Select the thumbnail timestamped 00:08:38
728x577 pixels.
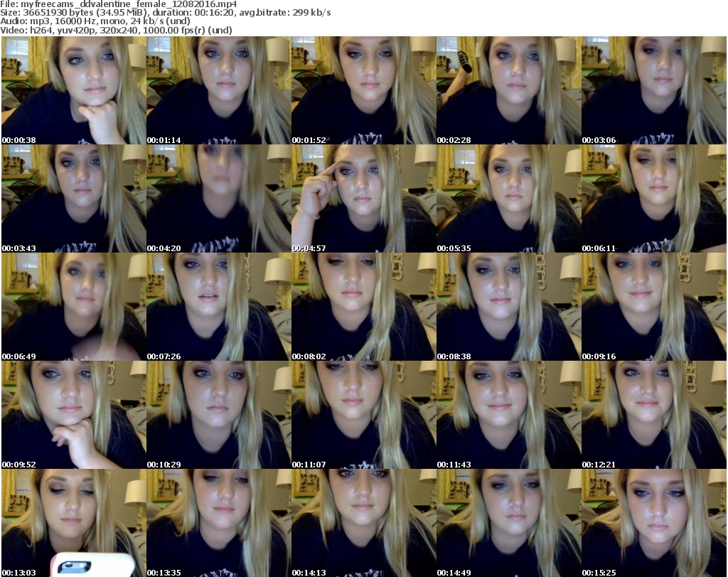click(x=509, y=307)
